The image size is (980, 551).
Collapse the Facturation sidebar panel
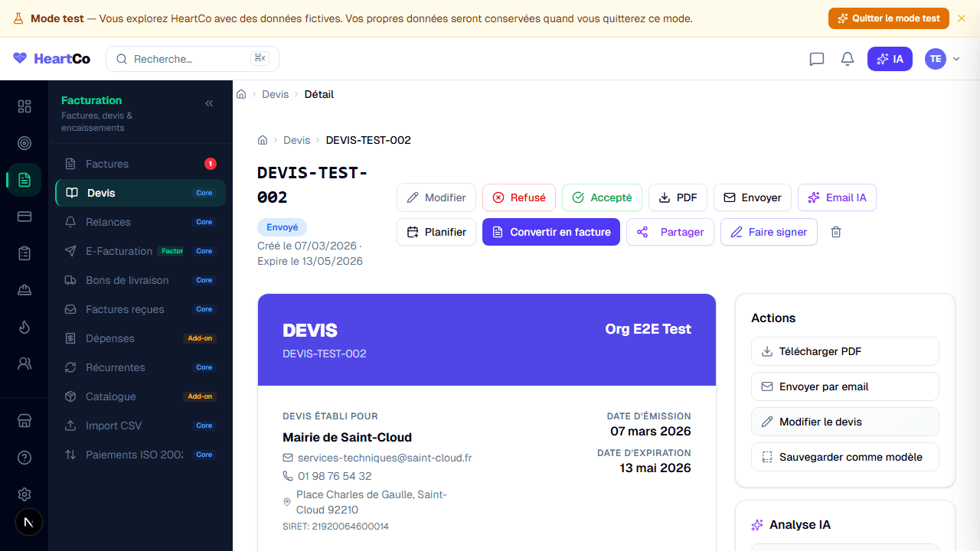[208, 103]
